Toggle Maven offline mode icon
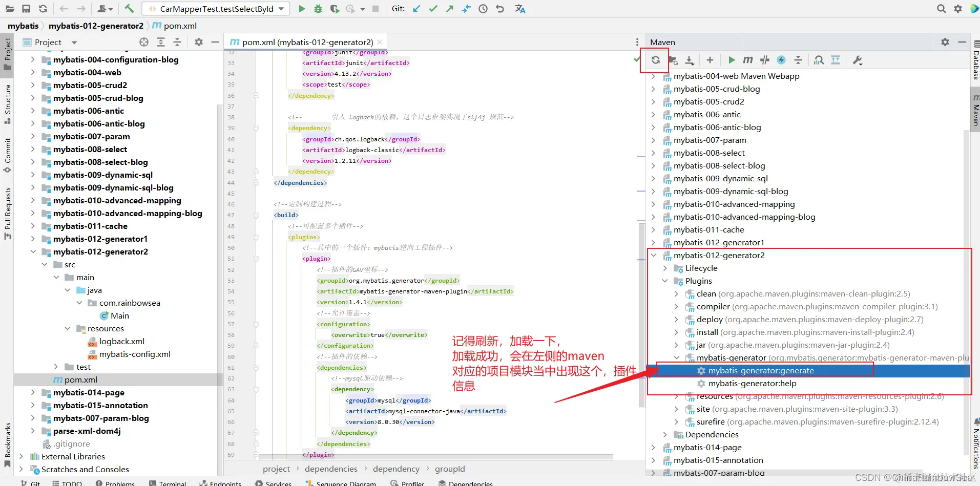Viewport: 980px width, 486px height. click(765, 60)
